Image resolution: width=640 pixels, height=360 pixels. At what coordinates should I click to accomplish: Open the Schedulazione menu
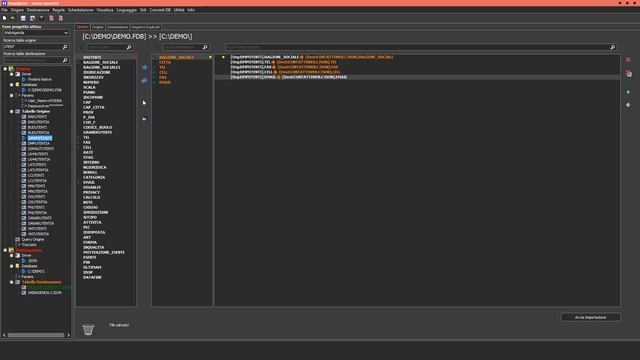pos(80,10)
